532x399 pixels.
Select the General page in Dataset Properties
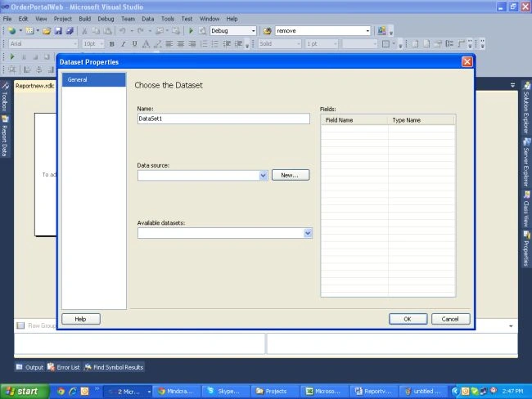click(x=93, y=79)
